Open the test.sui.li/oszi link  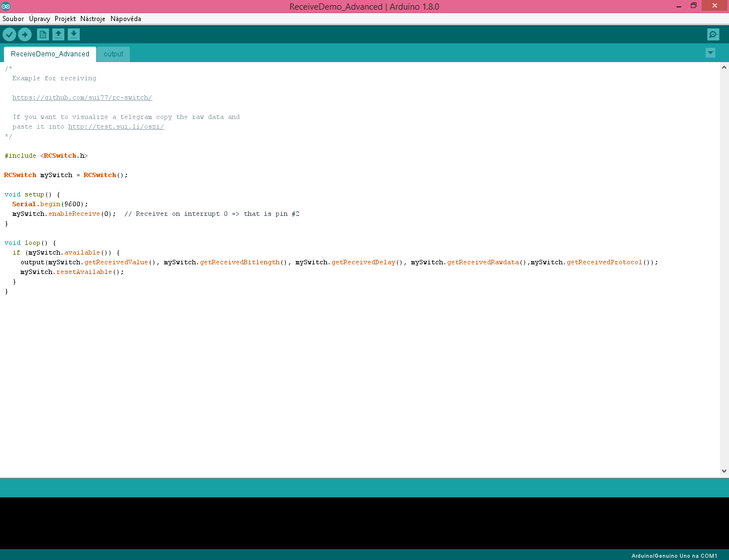[x=116, y=127]
